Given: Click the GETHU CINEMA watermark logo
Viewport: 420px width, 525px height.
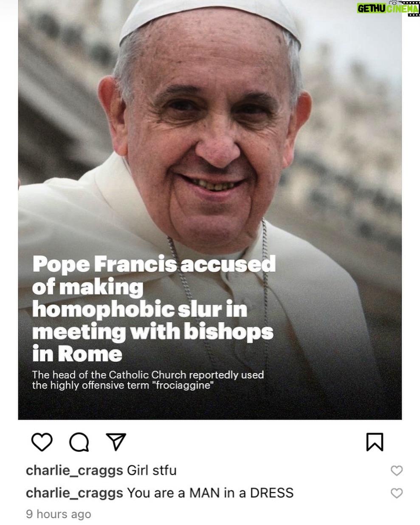Looking at the screenshot, I should [x=388, y=8].
